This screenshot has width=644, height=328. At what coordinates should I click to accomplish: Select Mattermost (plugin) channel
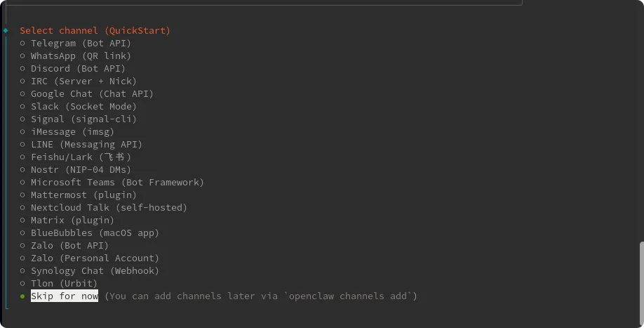[83, 195]
